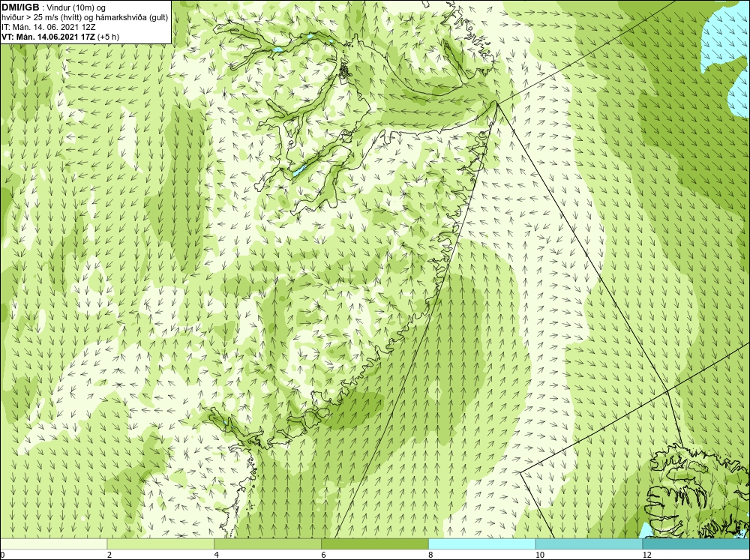This screenshot has width=750, height=560.
Task: Click the legend tick label 2
Action: [x=109, y=555]
